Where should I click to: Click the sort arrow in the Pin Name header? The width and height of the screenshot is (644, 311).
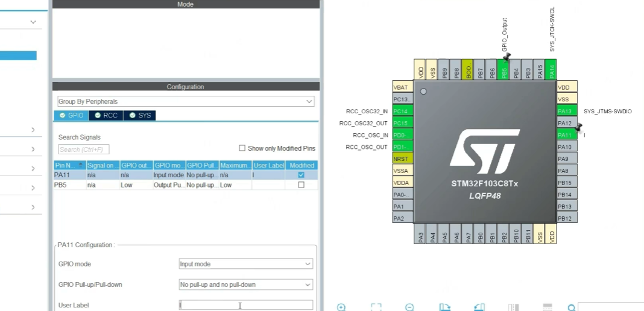(x=81, y=165)
